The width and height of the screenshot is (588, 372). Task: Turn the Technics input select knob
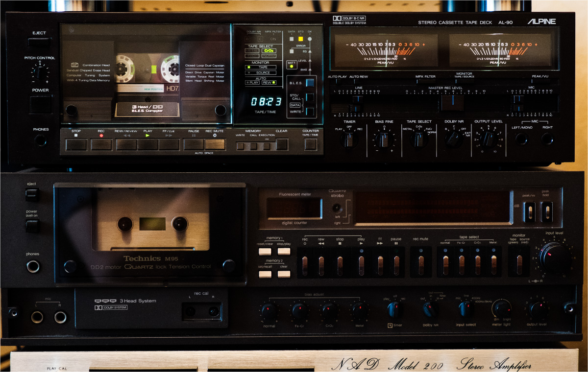[465, 309]
